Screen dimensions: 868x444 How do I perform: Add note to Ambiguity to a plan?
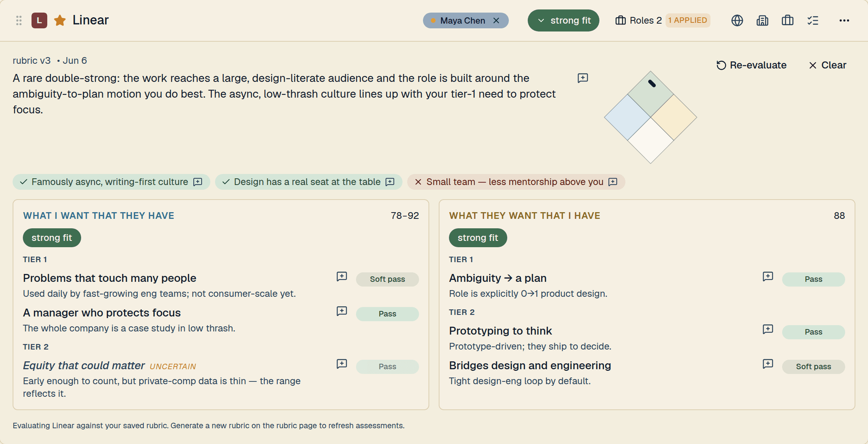[x=768, y=276]
